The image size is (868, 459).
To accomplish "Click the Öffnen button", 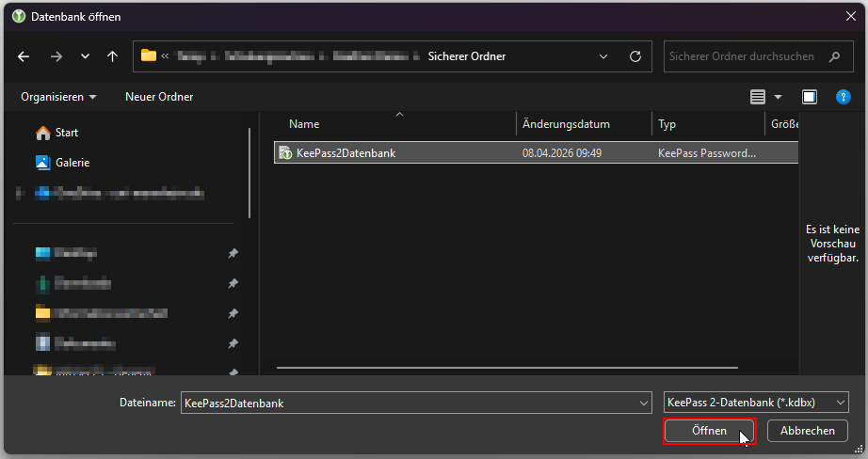I will [709, 431].
